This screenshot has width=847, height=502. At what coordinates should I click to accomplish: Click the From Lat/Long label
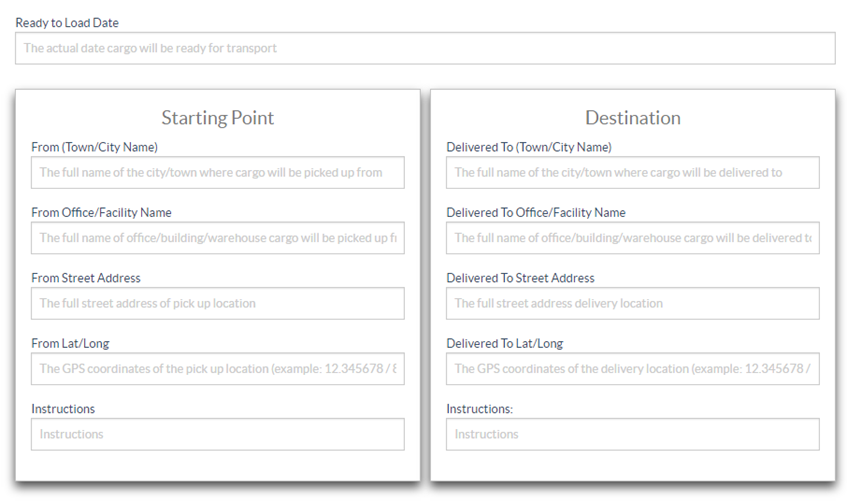[70, 343]
